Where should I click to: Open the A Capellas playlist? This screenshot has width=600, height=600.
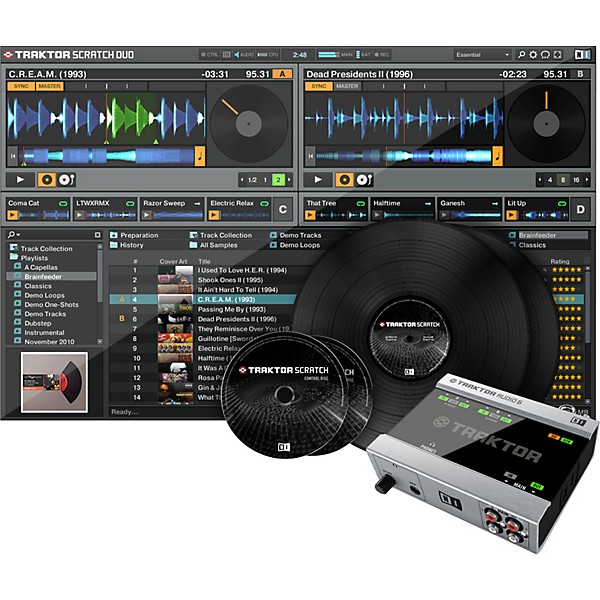[x=36, y=267]
